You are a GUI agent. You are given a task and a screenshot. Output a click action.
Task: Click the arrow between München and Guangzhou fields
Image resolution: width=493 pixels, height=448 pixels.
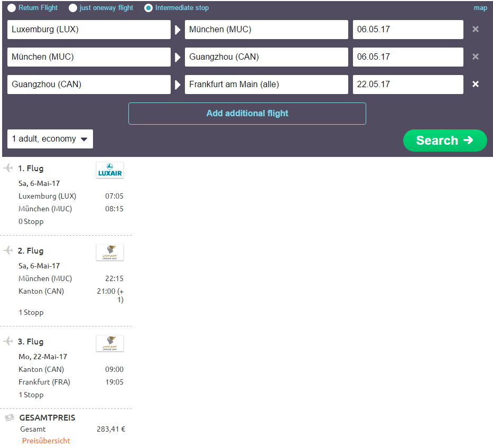click(178, 57)
